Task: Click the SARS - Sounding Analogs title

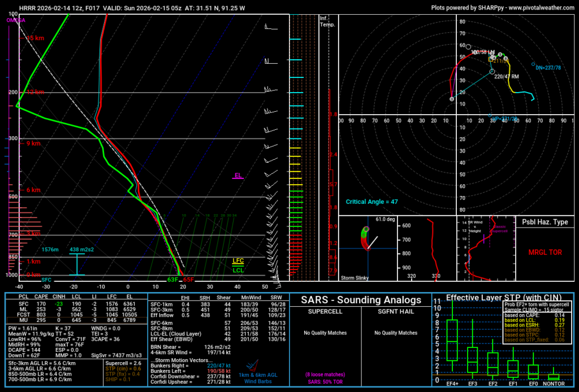Action: (x=361, y=299)
